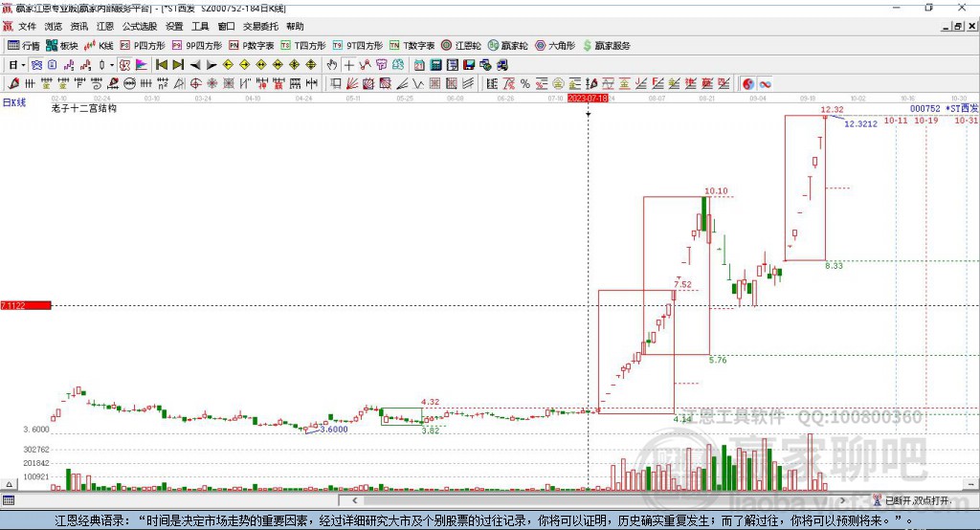Click the 已断开,双击打开 status text

tap(918, 500)
